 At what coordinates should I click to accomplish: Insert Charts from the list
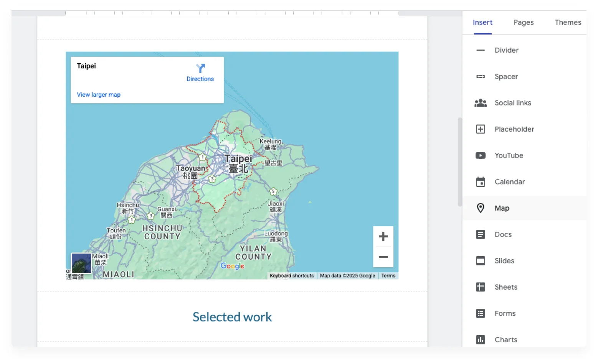pos(524,339)
